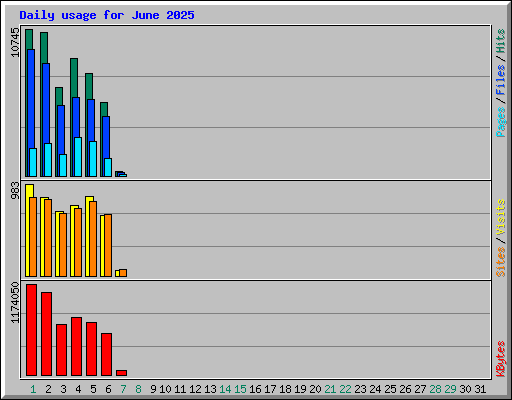Click the green Hits legend label

click(x=500, y=41)
